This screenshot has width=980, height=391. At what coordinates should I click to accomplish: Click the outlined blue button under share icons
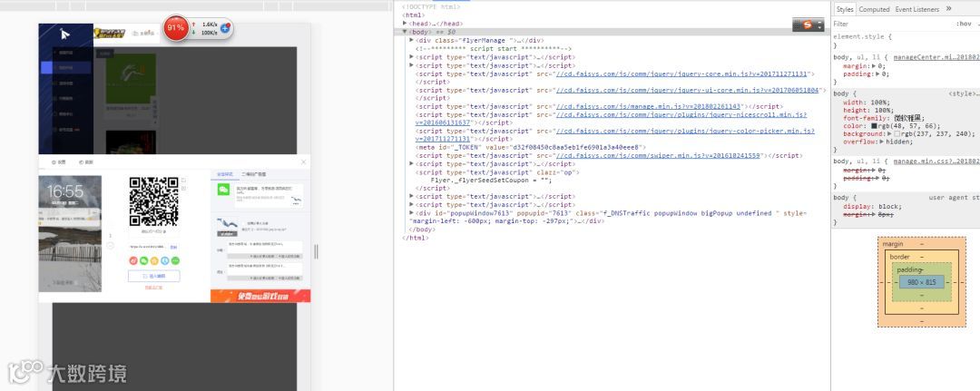(153, 276)
